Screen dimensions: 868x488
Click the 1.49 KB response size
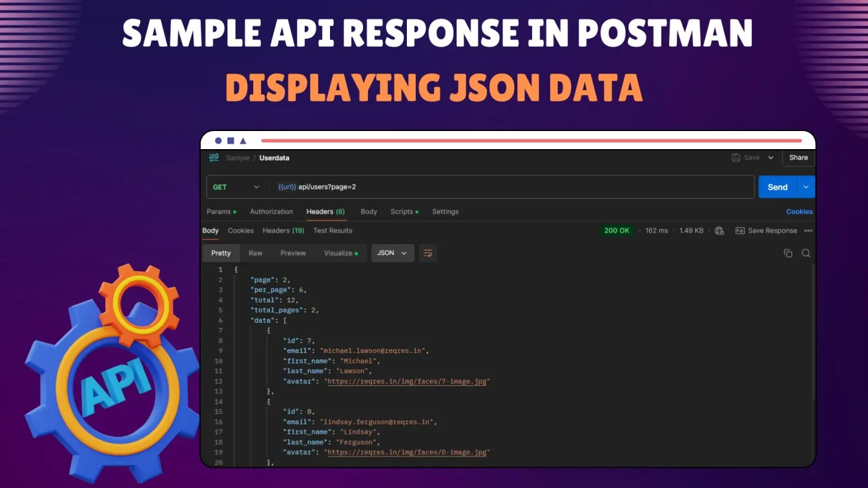691,230
